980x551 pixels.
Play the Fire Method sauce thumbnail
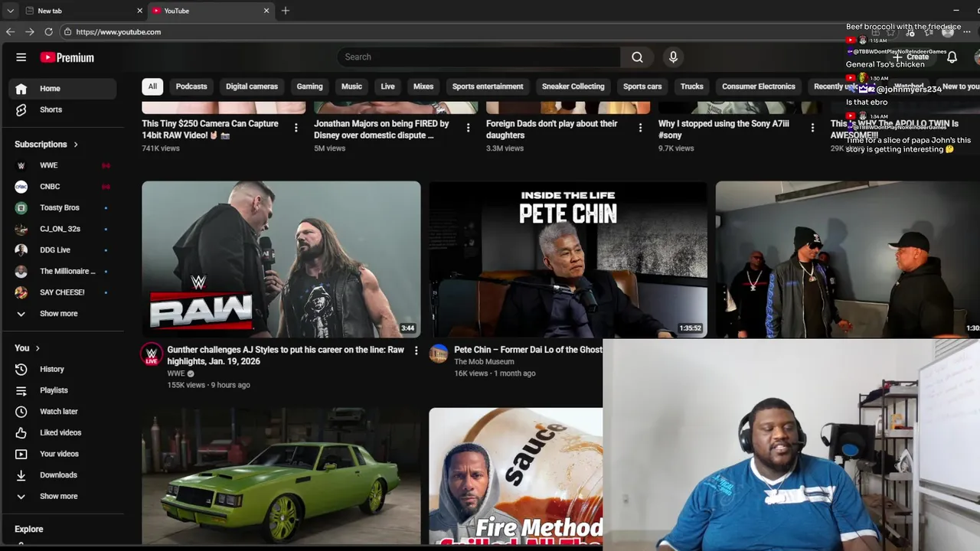point(515,476)
